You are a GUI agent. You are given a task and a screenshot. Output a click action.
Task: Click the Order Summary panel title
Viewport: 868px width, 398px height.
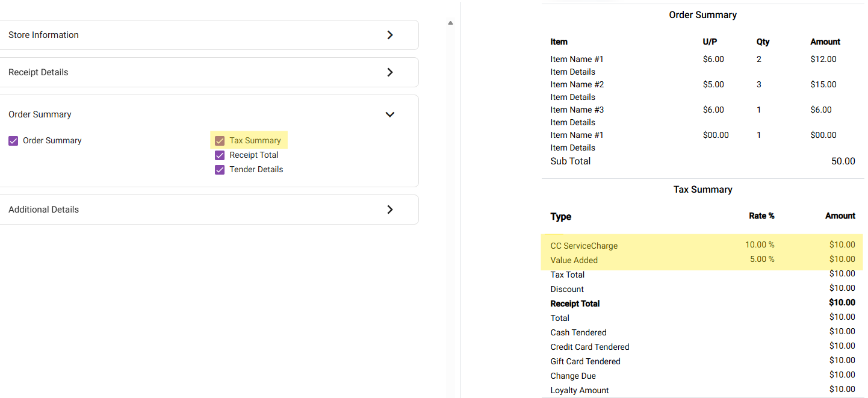tap(40, 114)
